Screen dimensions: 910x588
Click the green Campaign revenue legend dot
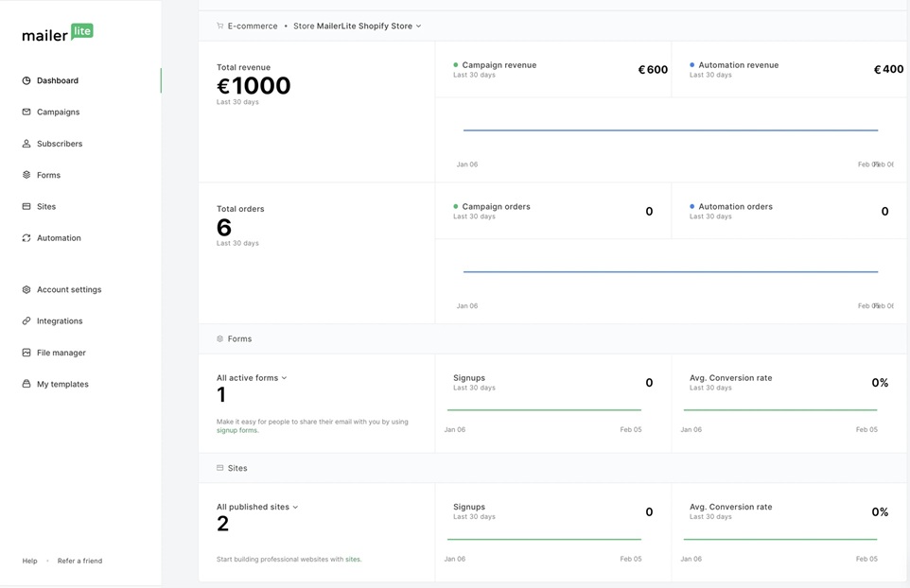(456, 65)
